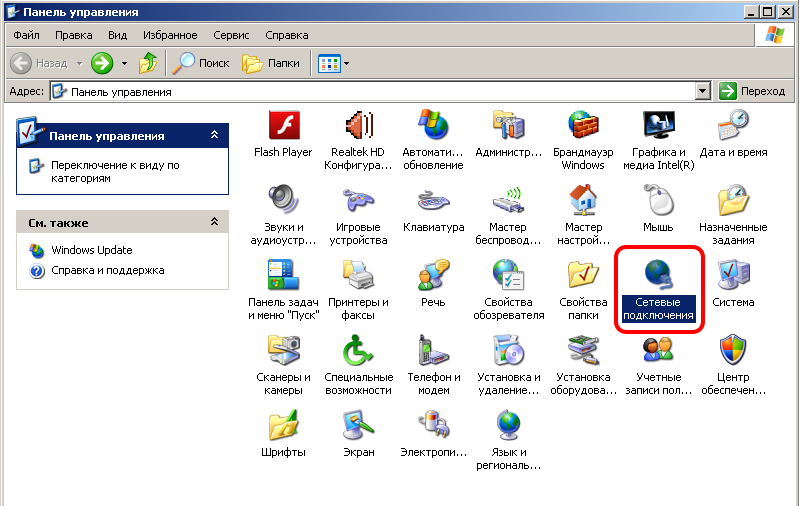This screenshot has height=506, width=799.
Task: Open the Избранное menu
Action: [170, 35]
